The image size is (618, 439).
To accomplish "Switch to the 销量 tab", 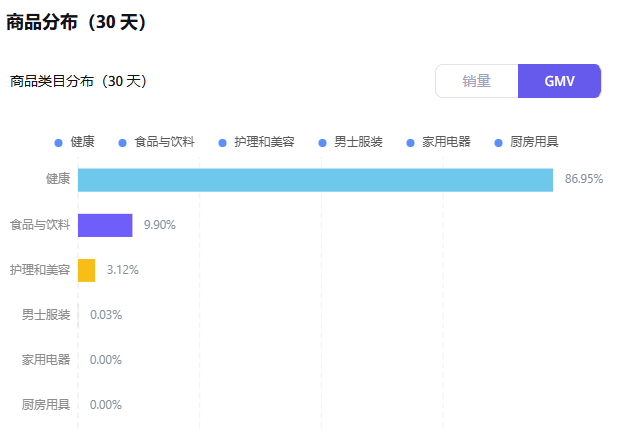I will [x=477, y=81].
